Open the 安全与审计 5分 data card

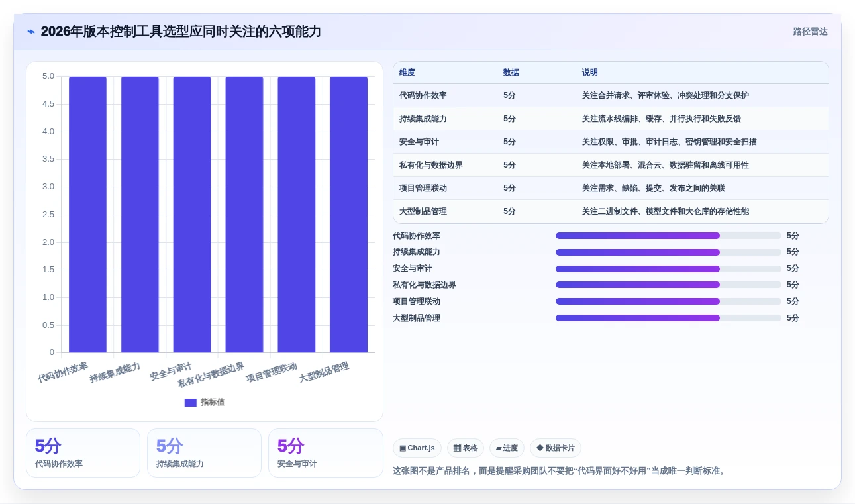point(325,453)
